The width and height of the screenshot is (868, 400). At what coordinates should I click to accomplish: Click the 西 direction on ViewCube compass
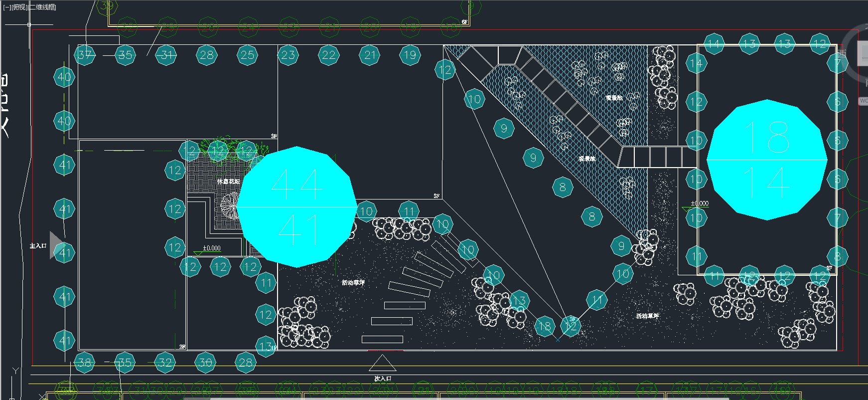[x=842, y=53]
